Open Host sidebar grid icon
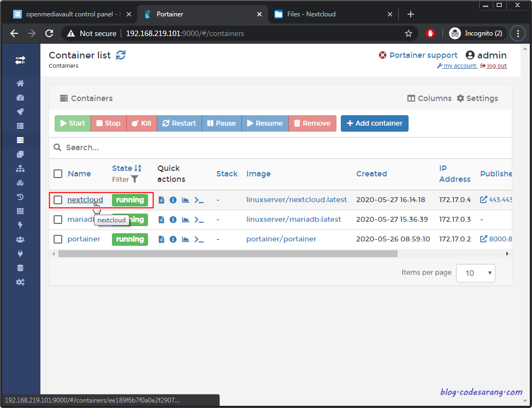Viewport: 532px width, 408px height. pyautogui.click(x=20, y=211)
